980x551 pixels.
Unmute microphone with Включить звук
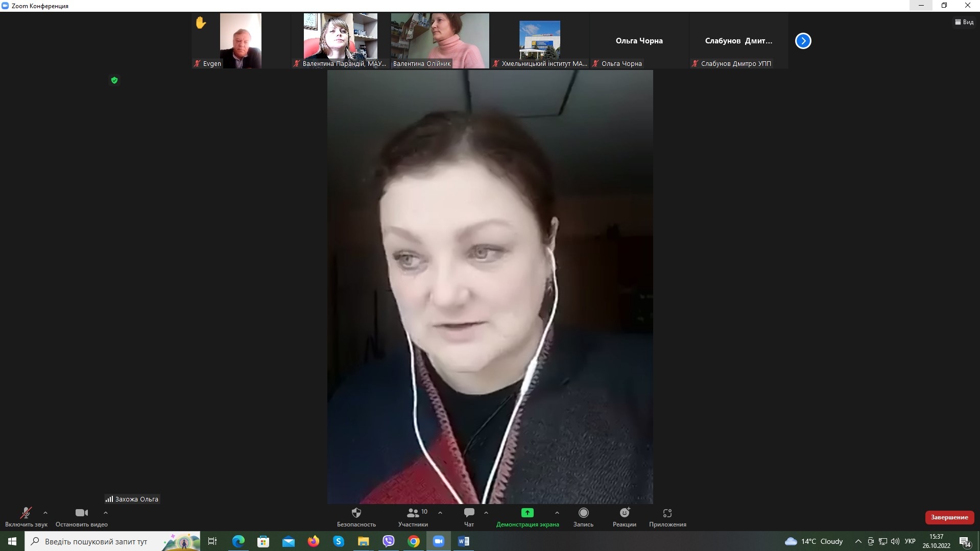pos(26,517)
